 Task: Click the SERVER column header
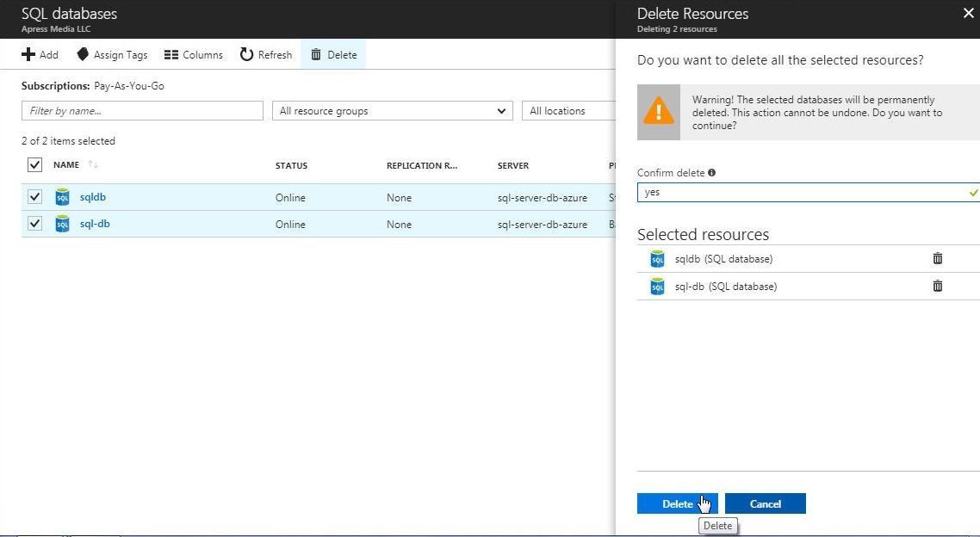click(x=513, y=165)
